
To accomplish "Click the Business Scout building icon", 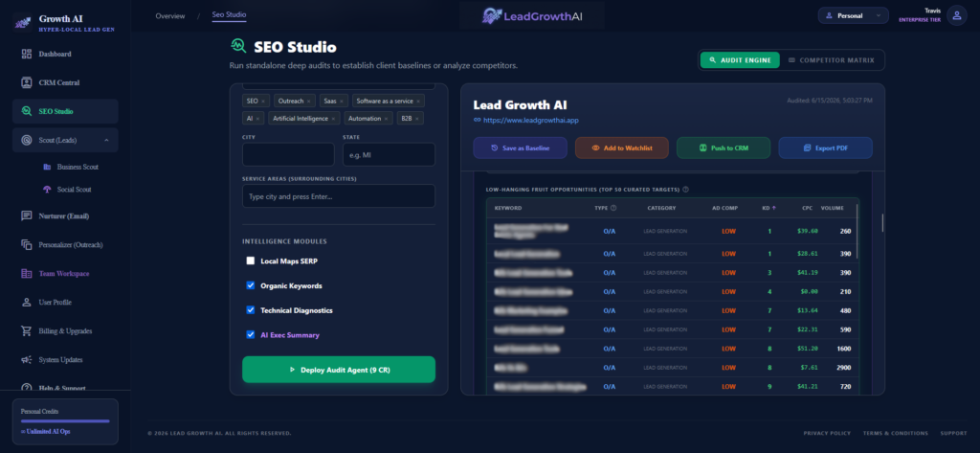I will 47,167.
